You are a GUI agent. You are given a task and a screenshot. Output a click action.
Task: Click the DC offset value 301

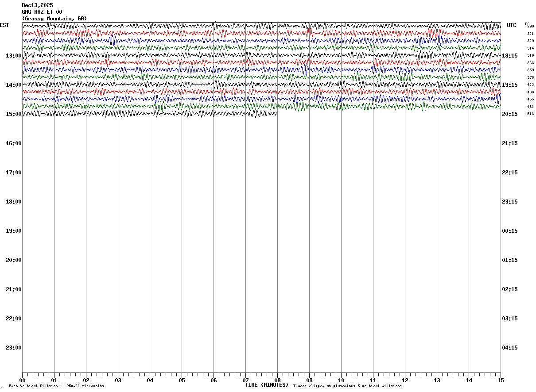tap(530, 34)
